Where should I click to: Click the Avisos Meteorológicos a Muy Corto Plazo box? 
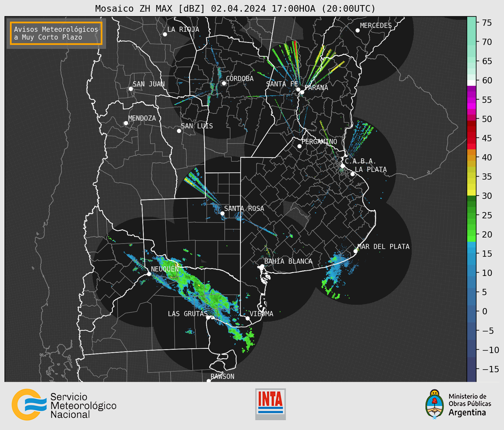coord(56,33)
